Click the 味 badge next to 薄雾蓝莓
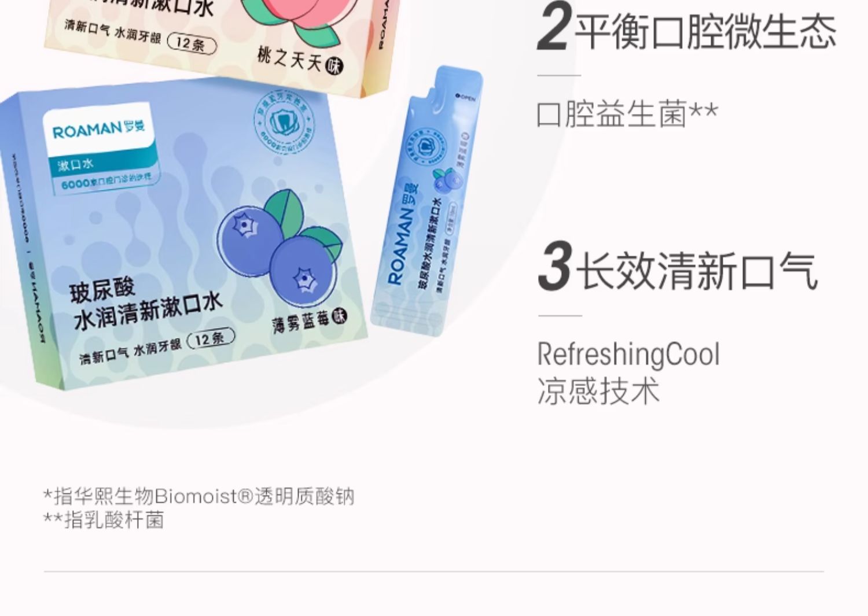The width and height of the screenshot is (868, 616). tap(340, 317)
